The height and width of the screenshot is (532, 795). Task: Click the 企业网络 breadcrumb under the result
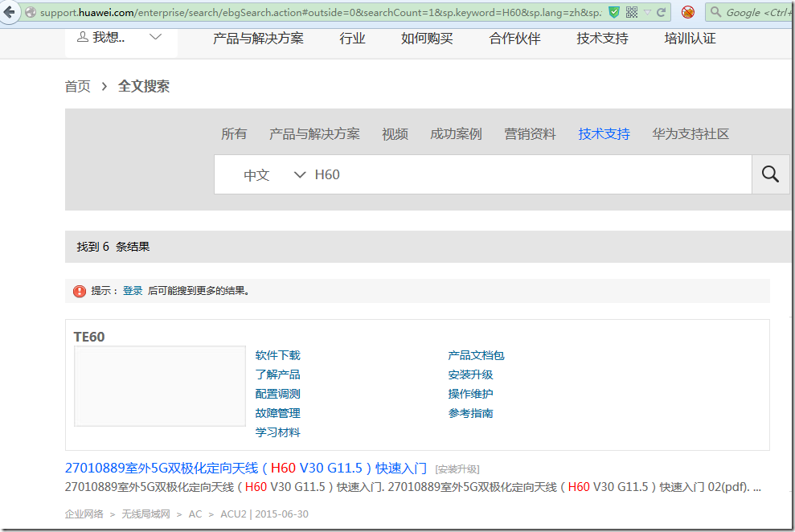pos(84,514)
